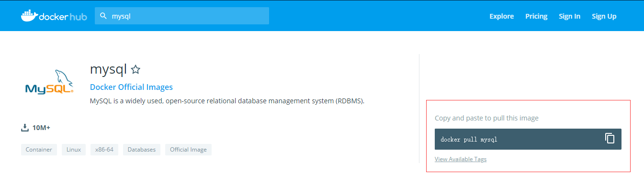Copy the docker pull mysql command
The height and width of the screenshot is (186, 644).
(610, 139)
